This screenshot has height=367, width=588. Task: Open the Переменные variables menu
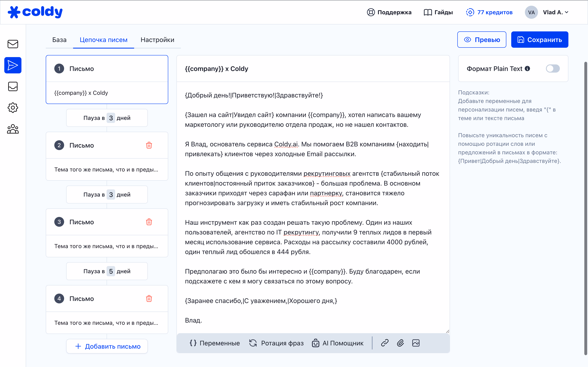[215, 343]
